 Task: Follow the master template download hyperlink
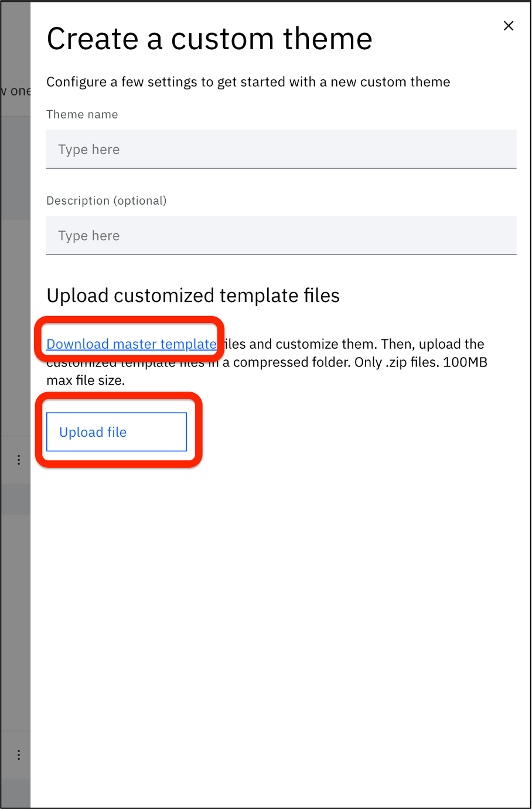pos(130,344)
